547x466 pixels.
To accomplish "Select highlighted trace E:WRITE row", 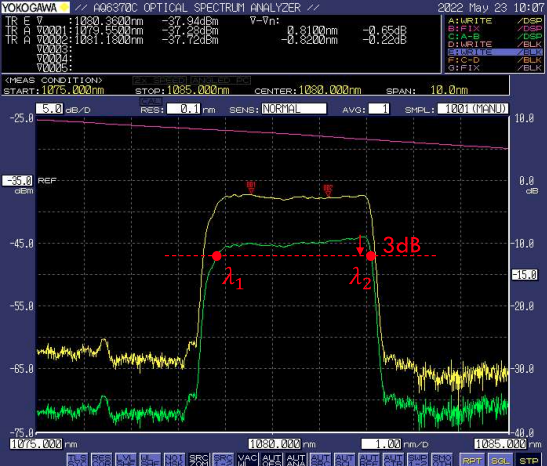I will pos(495,52).
